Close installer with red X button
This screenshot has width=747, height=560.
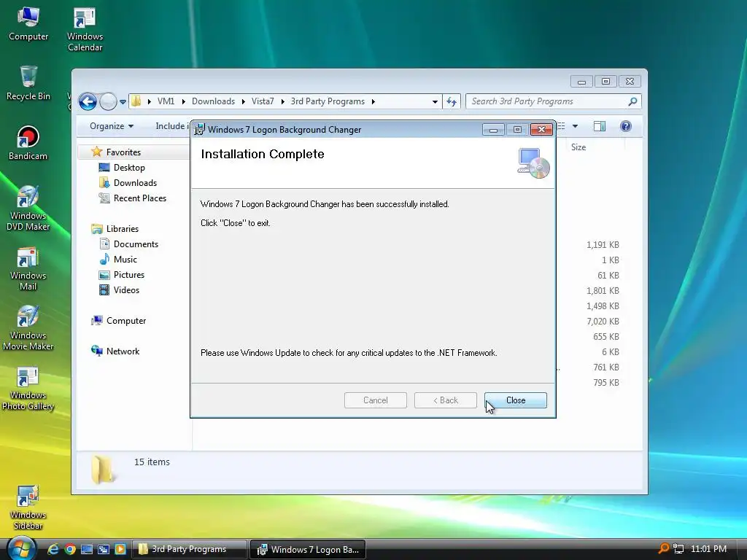click(x=541, y=130)
